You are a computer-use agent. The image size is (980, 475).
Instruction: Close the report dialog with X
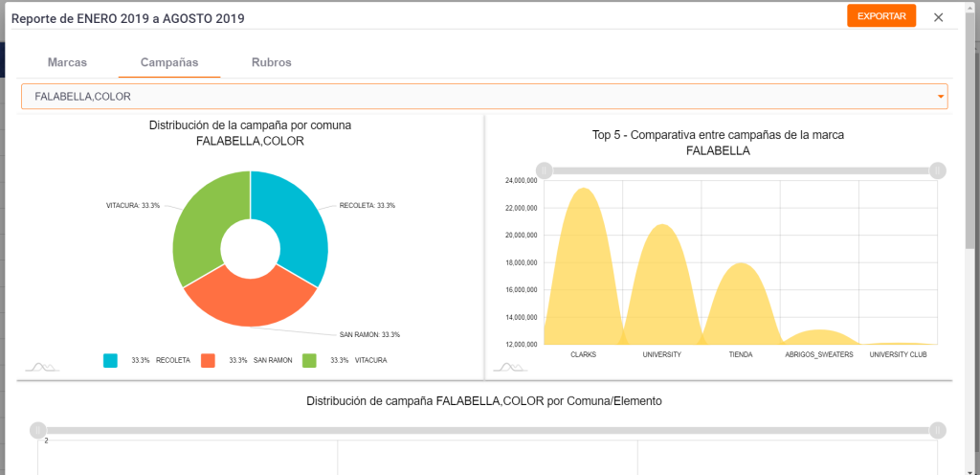pyautogui.click(x=938, y=17)
